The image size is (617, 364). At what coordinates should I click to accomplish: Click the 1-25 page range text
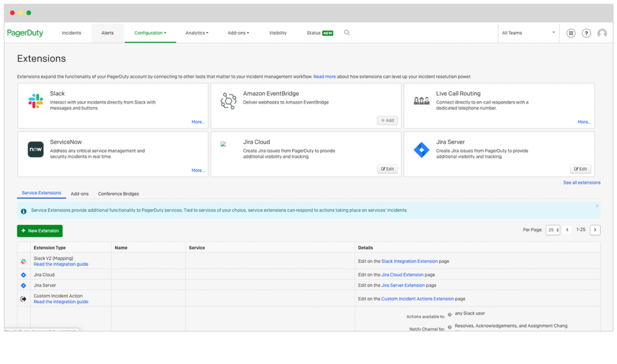(581, 230)
